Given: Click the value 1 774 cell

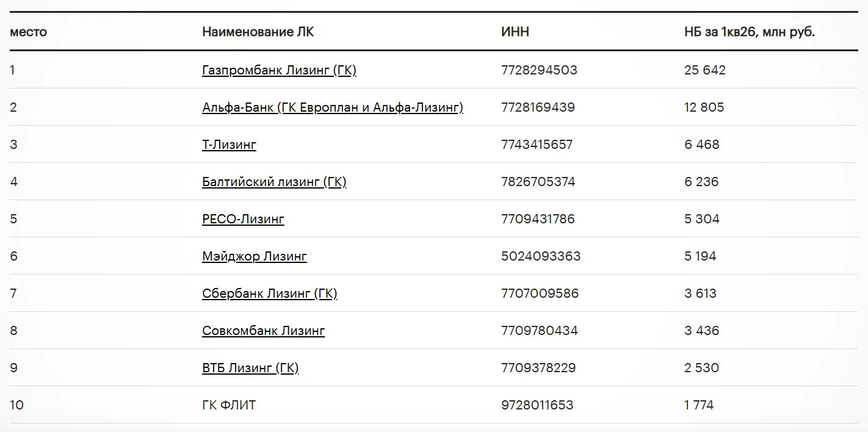Looking at the screenshot, I should point(699,405).
